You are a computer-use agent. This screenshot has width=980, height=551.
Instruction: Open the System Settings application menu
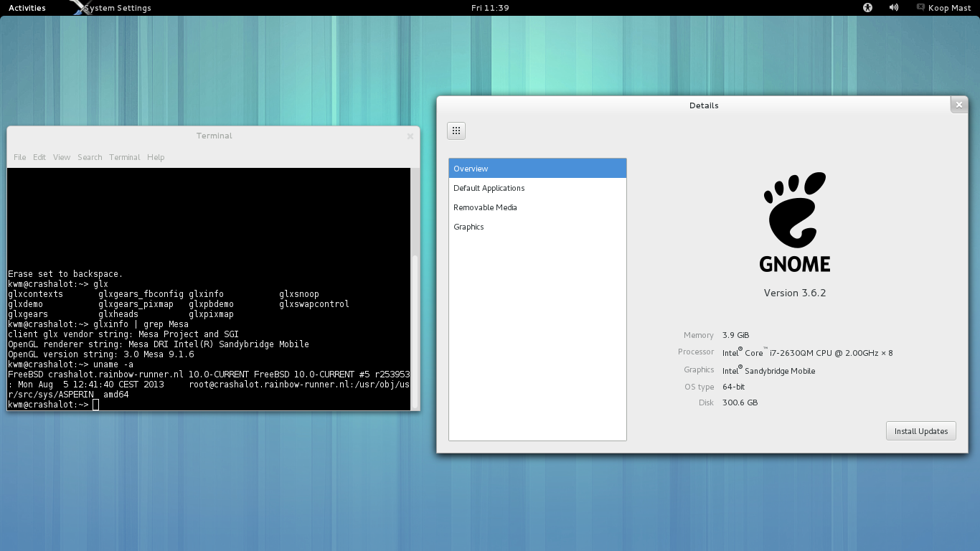click(118, 8)
